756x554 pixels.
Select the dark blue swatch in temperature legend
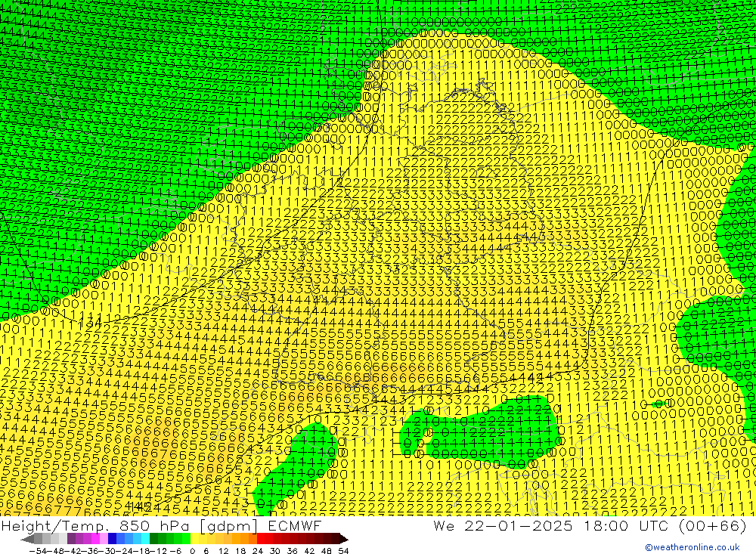112,539
